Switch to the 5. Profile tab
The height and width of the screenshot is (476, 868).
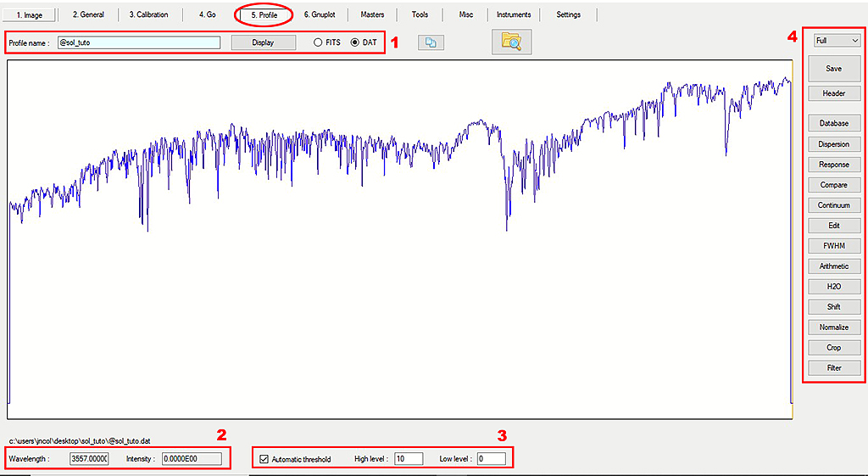[264, 14]
